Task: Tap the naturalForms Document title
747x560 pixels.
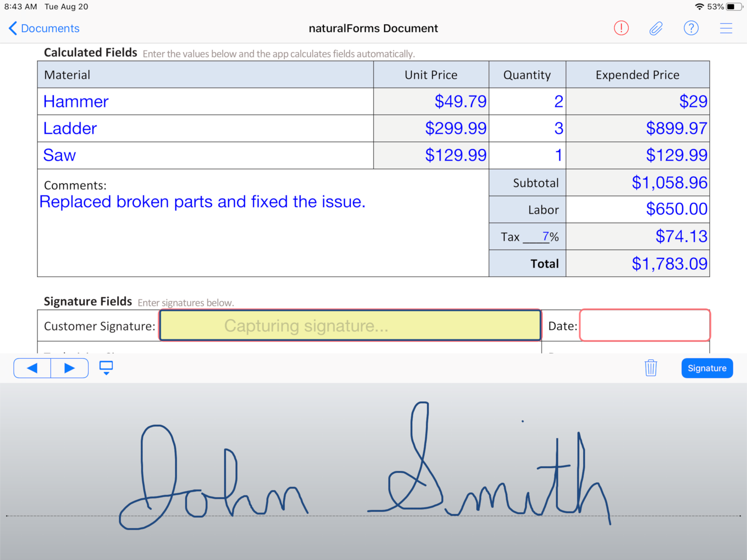Action: [373, 28]
